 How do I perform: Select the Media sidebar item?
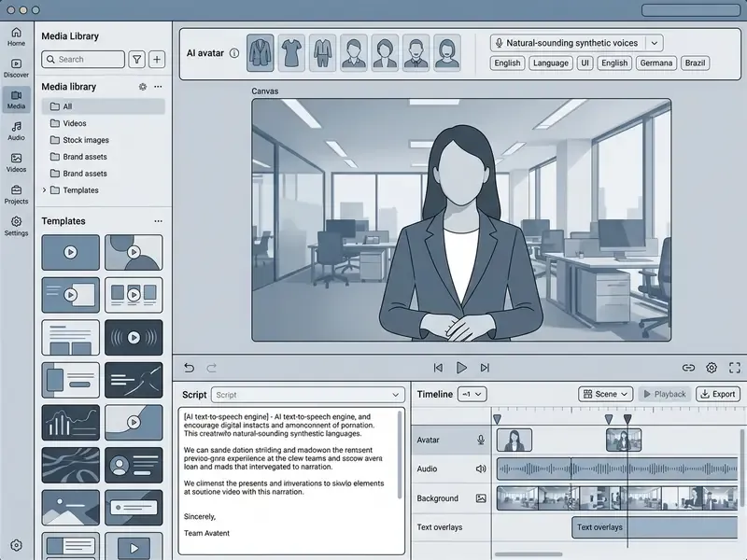(16, 100)
